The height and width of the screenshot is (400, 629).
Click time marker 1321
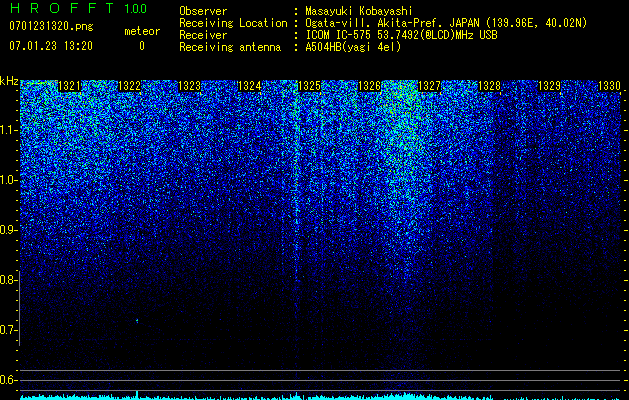(x=69, y=86)
